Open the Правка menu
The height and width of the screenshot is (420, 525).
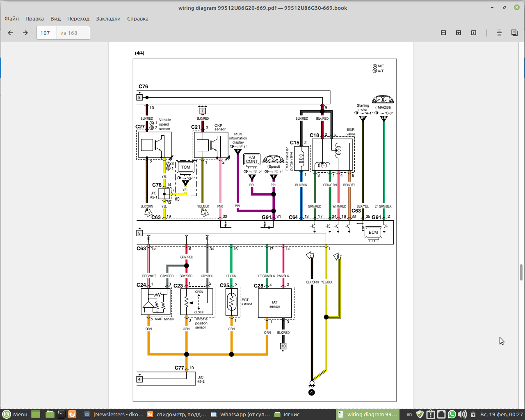pyautogui.click(x=34, y=18)
